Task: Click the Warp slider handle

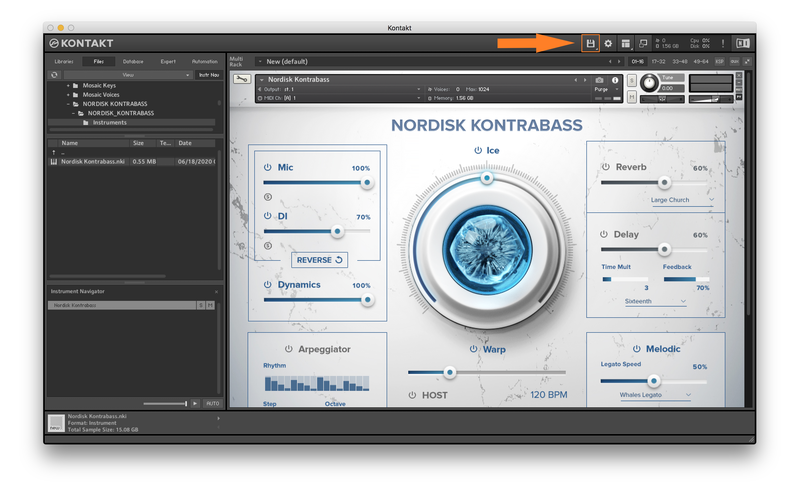Action: (x=449, y=372)
